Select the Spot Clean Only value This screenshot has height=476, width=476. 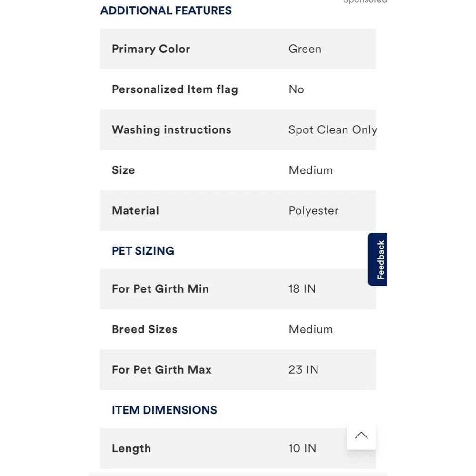333,130
